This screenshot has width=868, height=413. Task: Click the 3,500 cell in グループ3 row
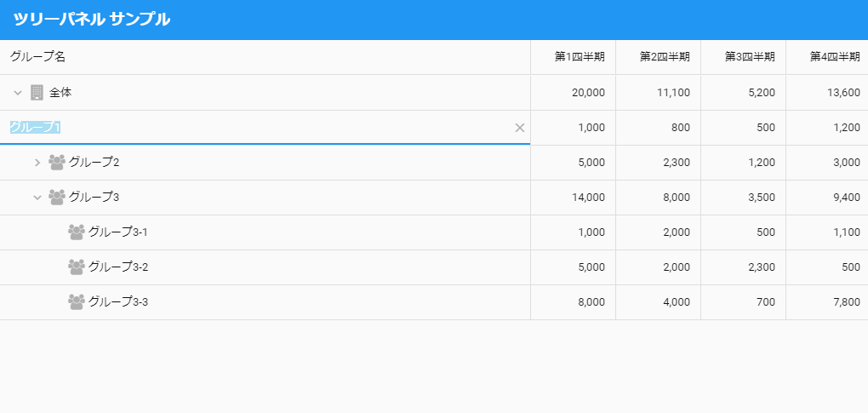coord(744,198)
